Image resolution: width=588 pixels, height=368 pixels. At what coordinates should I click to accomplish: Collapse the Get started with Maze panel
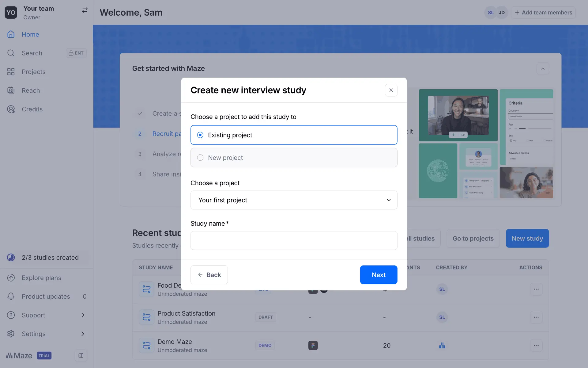pos(543,69)
